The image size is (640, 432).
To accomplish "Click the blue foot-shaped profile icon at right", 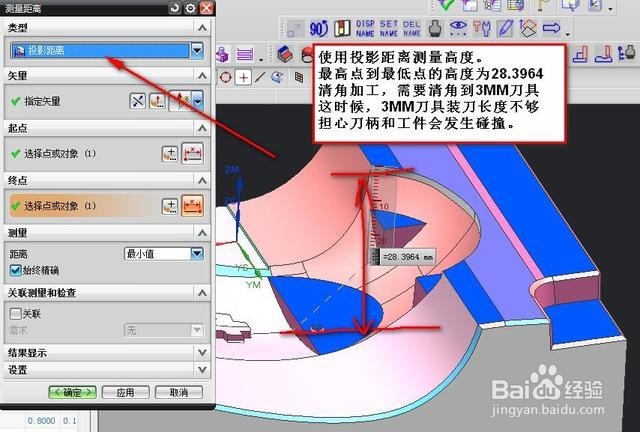I will coord(603,54).
